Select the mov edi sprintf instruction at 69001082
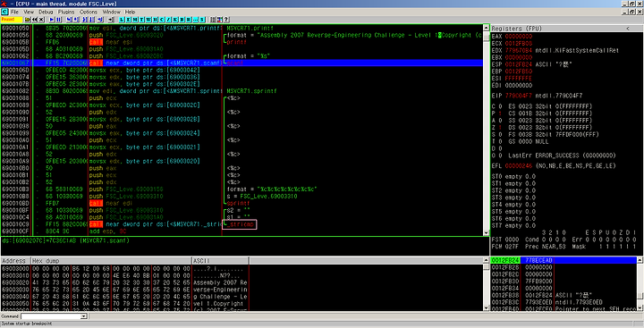The height and width of the screenshot is (328, 644). click(155, 91)
